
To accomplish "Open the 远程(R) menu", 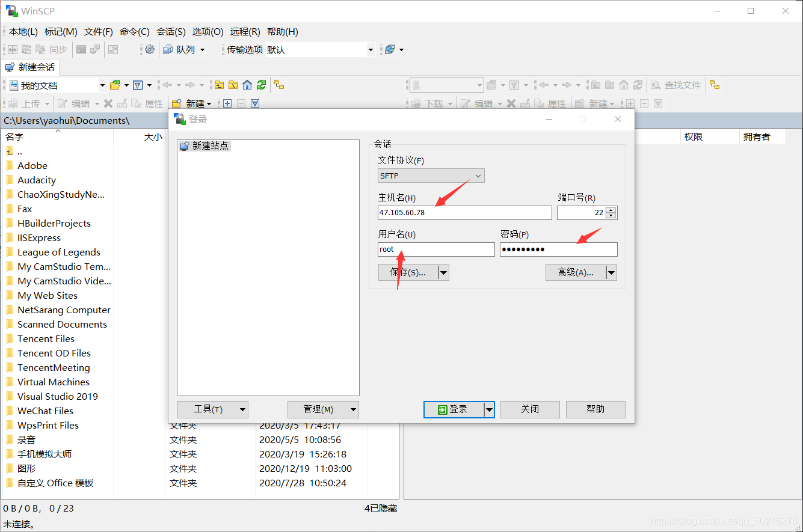I will (x=245, y=31).
